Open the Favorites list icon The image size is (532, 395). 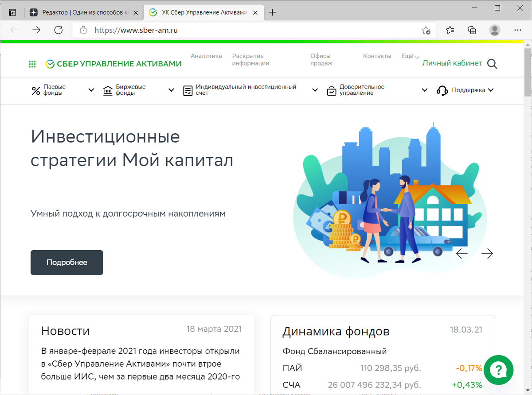coord(450,30)
